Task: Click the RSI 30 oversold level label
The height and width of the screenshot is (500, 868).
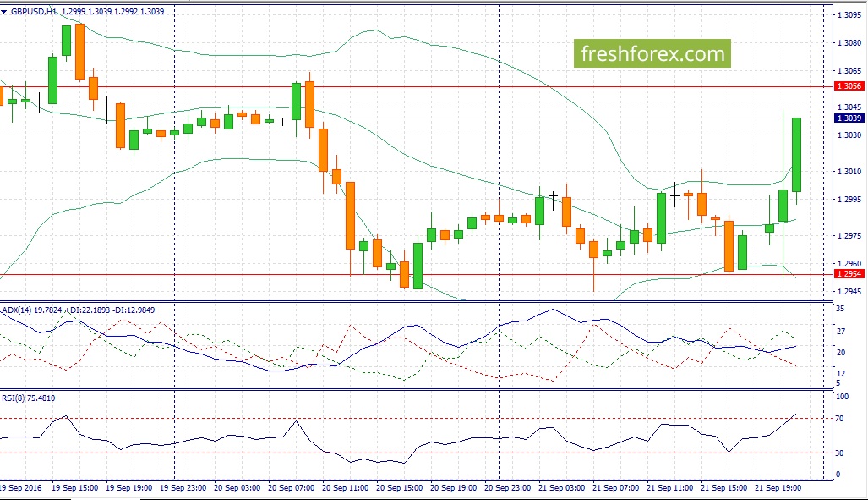Action: point(840,453)
